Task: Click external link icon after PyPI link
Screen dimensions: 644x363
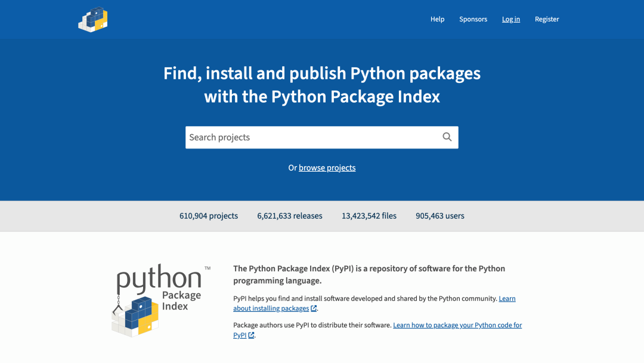Action: (251, 335)
